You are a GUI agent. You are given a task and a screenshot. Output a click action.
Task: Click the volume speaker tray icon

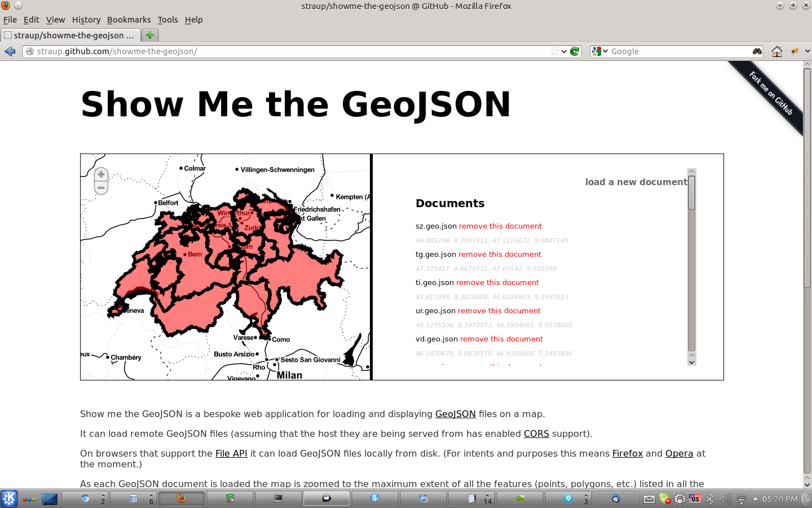pyautogui.click(x=725, y=499)
